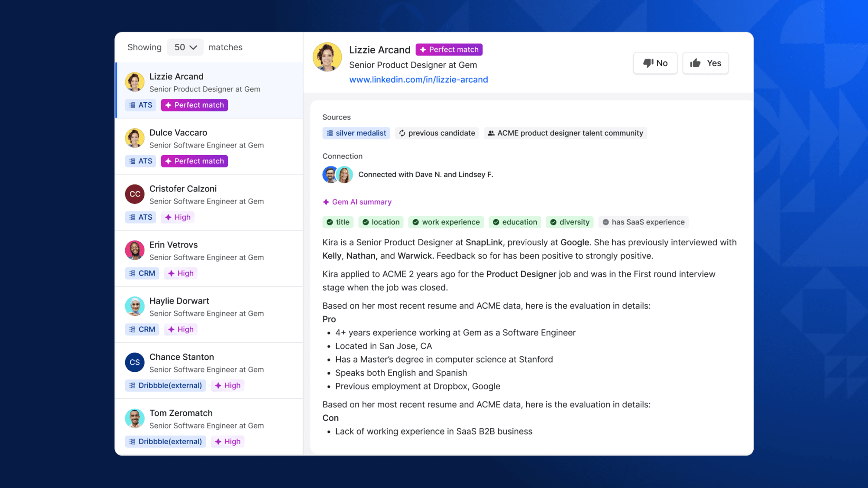Click Lizzie Arcand's large profile photo
This screenshot has height=488, width=868.
pyautogui.click(x=327, y=57)
